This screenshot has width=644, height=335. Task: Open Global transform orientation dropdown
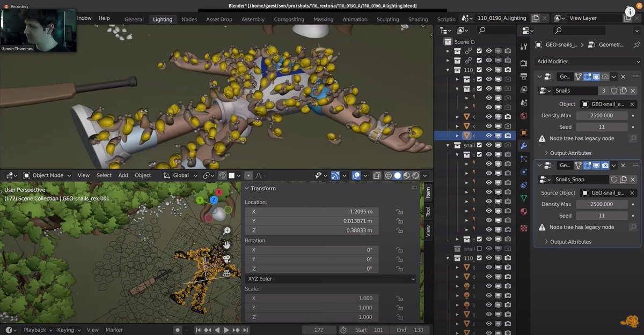181,175
